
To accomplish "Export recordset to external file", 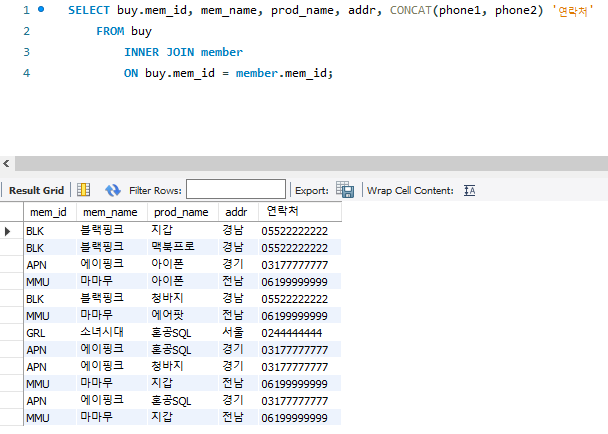I will coord(345,190).
